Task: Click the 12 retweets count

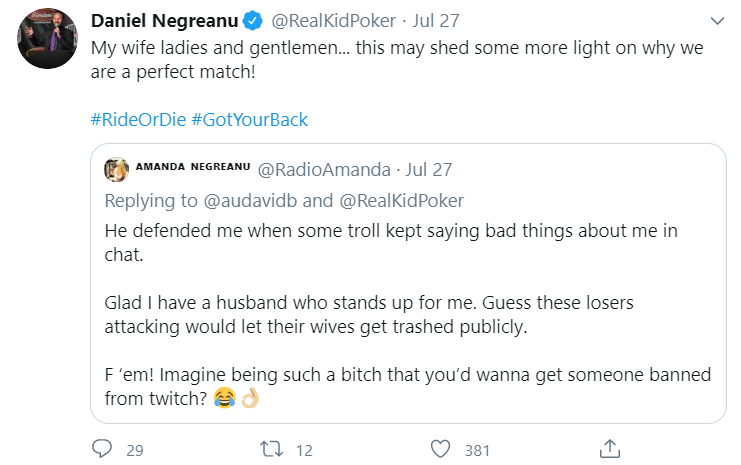Action: (x=305, y=450)
